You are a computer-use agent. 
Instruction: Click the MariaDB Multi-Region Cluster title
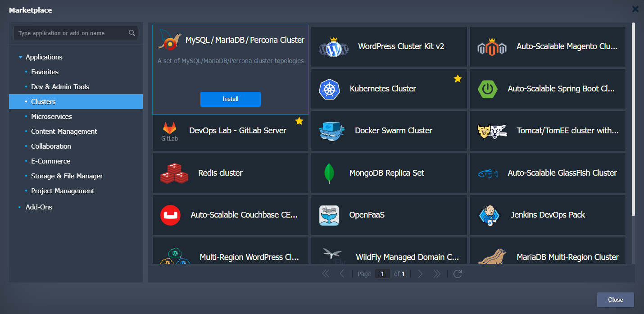[x=568, y=257]
